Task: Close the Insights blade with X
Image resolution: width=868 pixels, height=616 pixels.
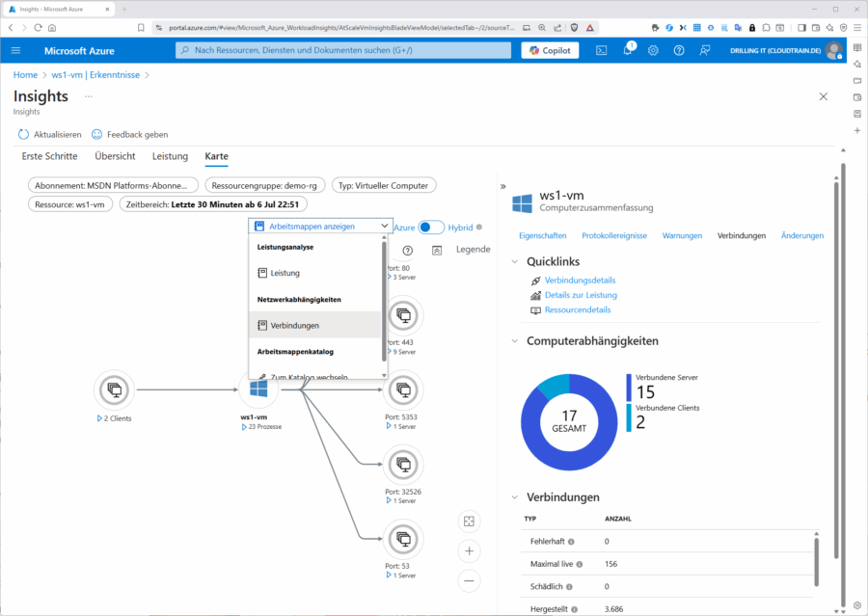Action: [x=824, y=96]
